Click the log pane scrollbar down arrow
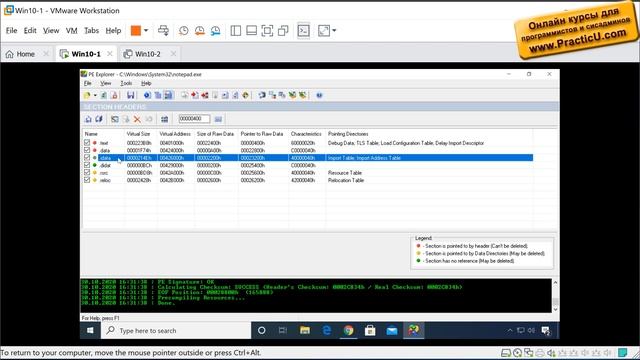The width and height of the screenshot is (640, 360). tap(555, 309)
